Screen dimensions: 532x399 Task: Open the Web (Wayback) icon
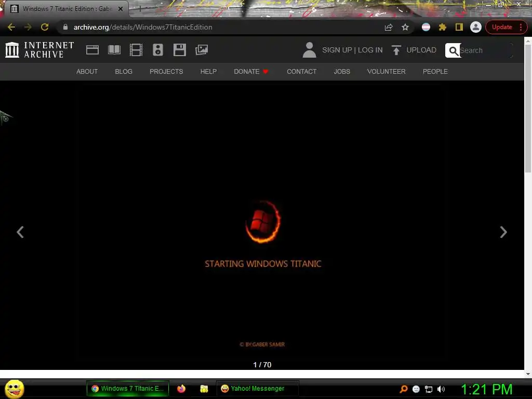(x=92, y=50)
